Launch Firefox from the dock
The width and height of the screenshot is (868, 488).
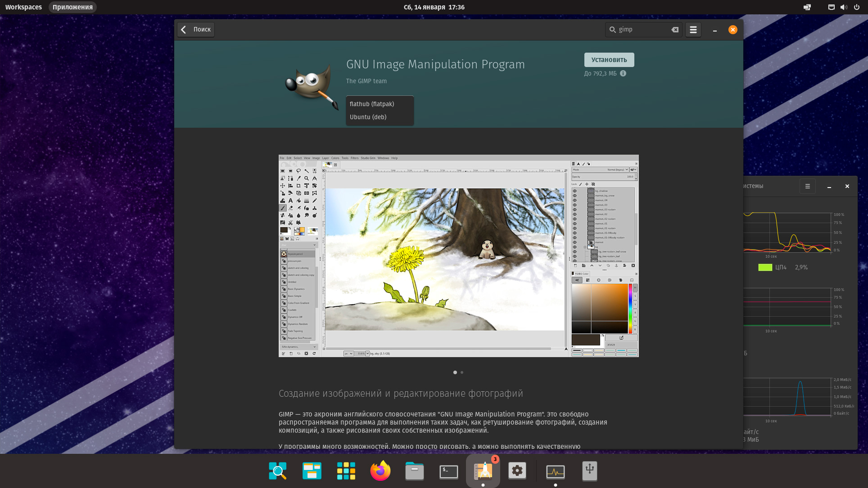pyautogui.click(x=380, y=471)
